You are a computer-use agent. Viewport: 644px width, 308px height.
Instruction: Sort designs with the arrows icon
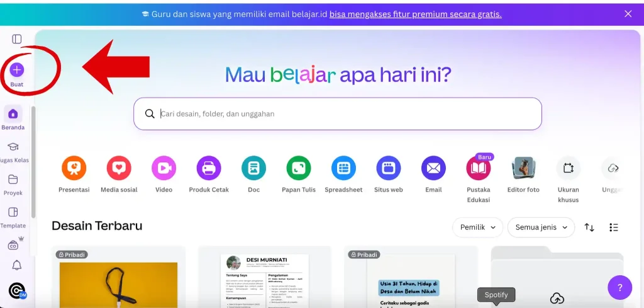click(589, 227)
